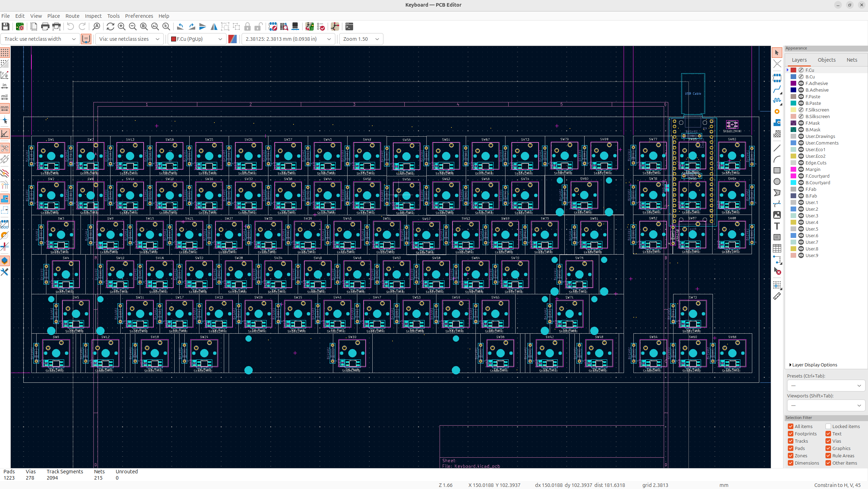Toggle the Rule Areas filter

click(828, 456)
